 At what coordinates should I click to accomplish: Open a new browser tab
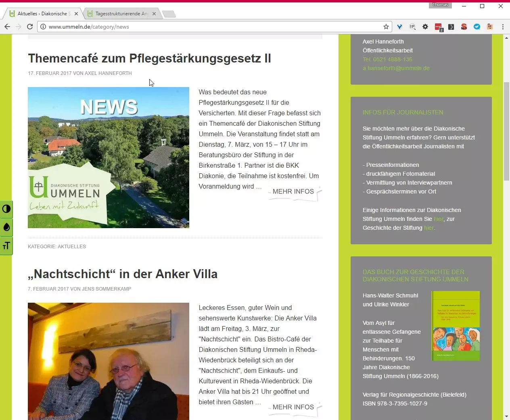click(169, 14)
